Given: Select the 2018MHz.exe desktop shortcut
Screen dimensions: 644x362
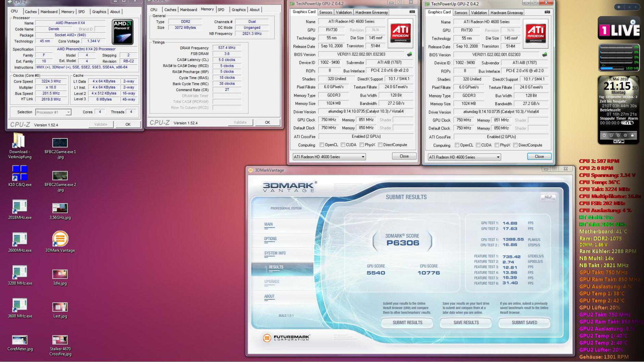Looking at the screenshot, I should coord(20,209).
